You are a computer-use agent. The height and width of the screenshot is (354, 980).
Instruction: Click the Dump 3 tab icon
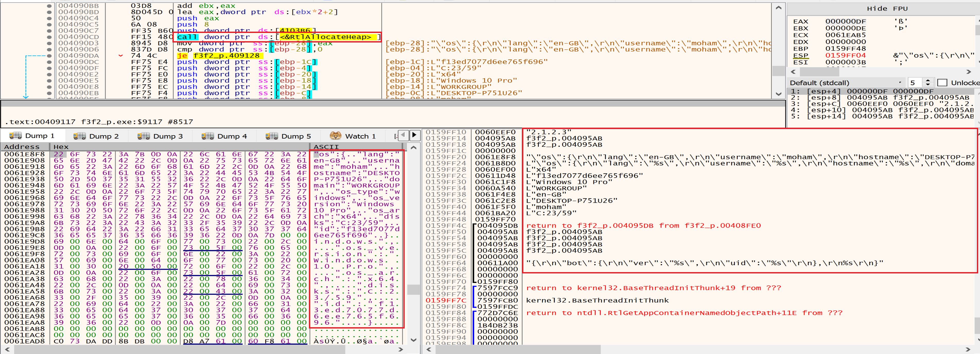pyautogui.click(x=143, y=136)
